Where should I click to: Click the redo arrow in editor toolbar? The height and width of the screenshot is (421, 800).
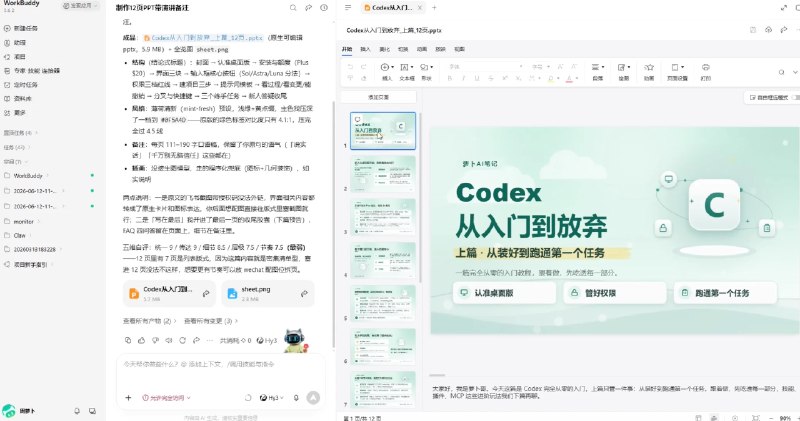point(364,67)
